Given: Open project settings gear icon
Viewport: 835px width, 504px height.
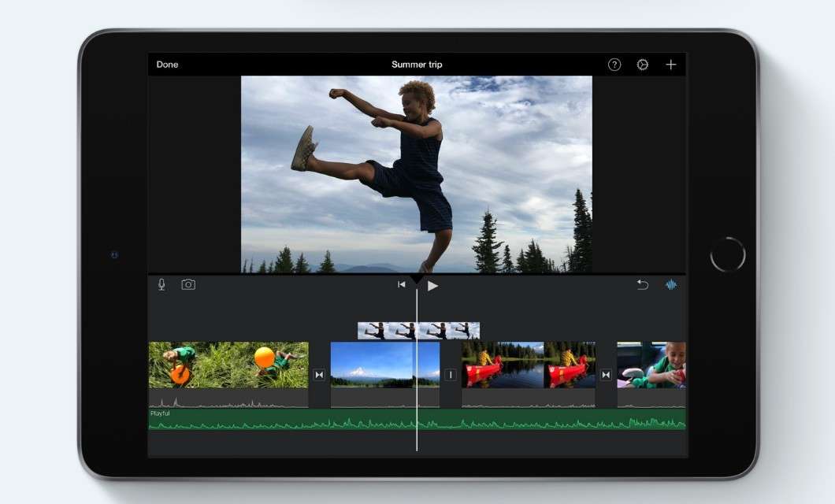Looking at the screenshot, I should [642, 65].
